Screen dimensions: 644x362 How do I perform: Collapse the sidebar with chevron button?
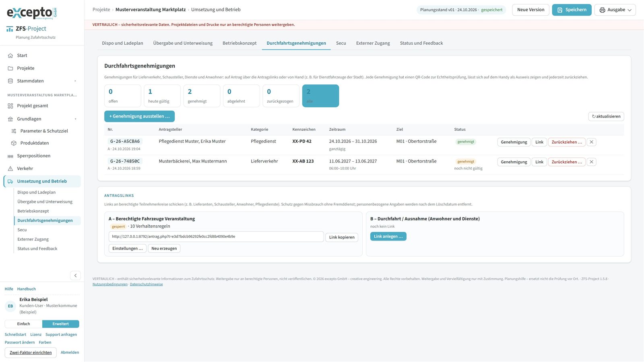pyautogui.click(x=75, y=276)
